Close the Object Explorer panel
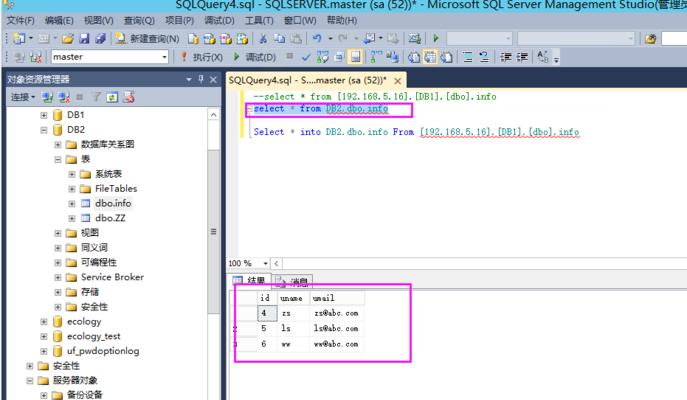The width and height of the screenshot is (687, 400). click(x=213, y=79)
